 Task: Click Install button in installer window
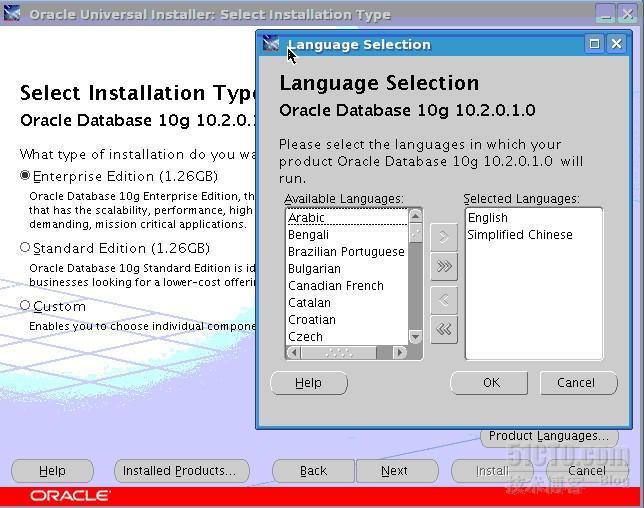[492, 471]
